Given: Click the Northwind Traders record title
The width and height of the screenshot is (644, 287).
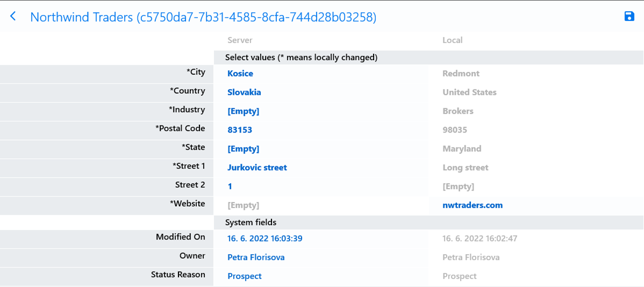Looking at the screenshot, I should click(x=203, y=17).
